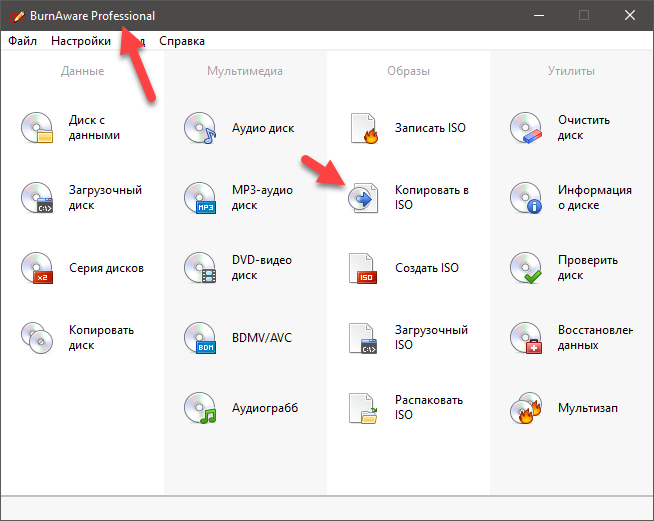Click the Записать ISO label
The height and width of the screenshot is (521, 654).
(430, 128)
